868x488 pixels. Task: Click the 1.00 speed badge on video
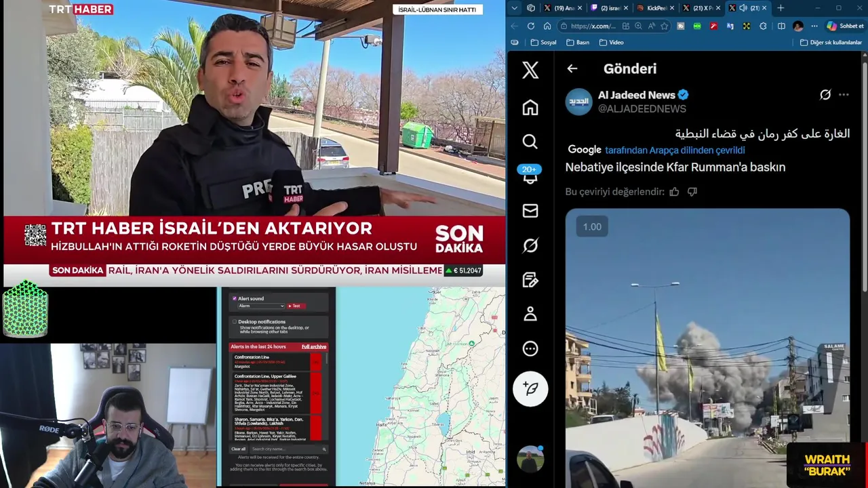point(592,226)
